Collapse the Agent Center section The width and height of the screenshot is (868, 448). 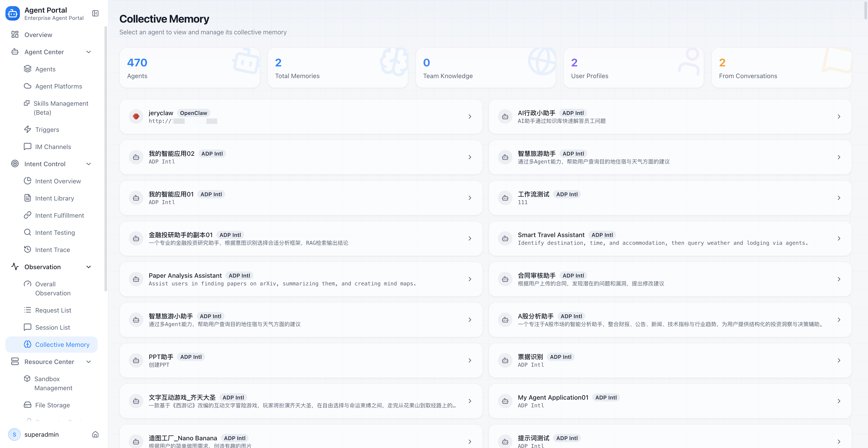tap(89, 52)
